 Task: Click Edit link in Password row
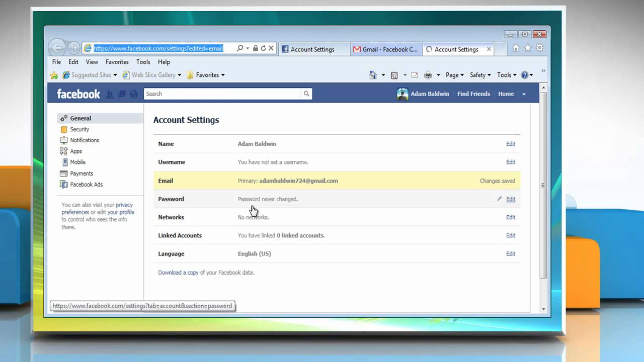tap(511, 199)
